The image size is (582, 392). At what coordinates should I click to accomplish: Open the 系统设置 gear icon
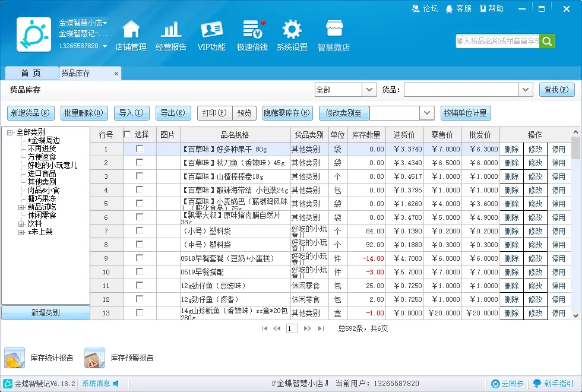click(292, 29)
